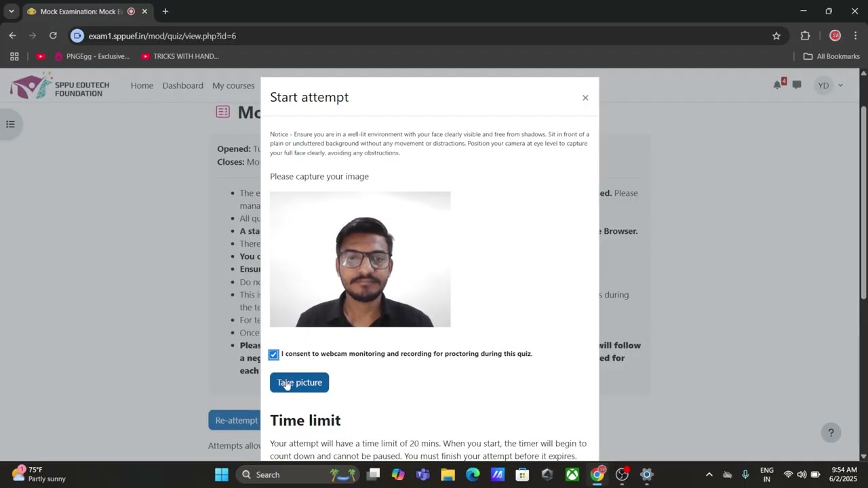Show hidden system tray icons
This screenshot has height=488, width=868.
(709, 474)
